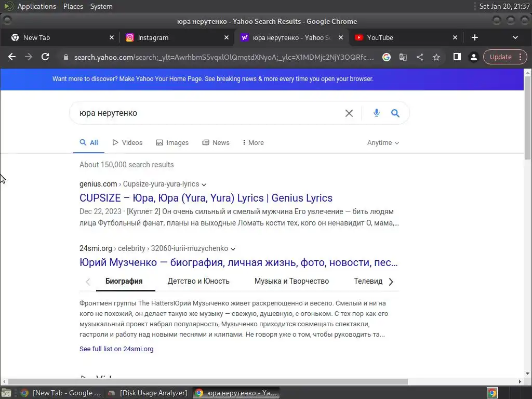Click the translate page icon

click(403, 57)
